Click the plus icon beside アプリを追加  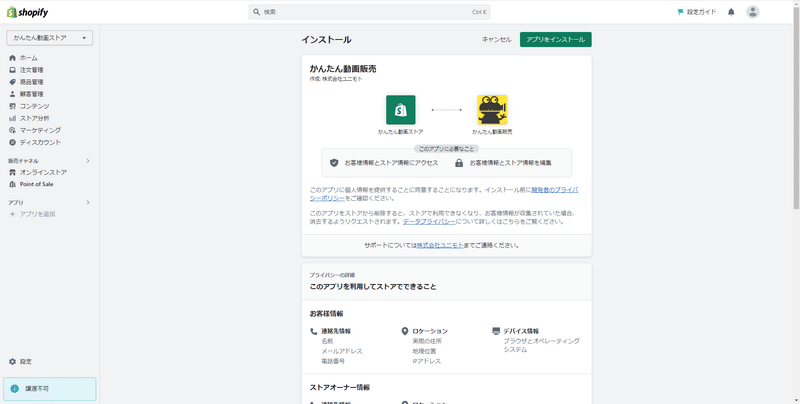[x=13, y=214]
